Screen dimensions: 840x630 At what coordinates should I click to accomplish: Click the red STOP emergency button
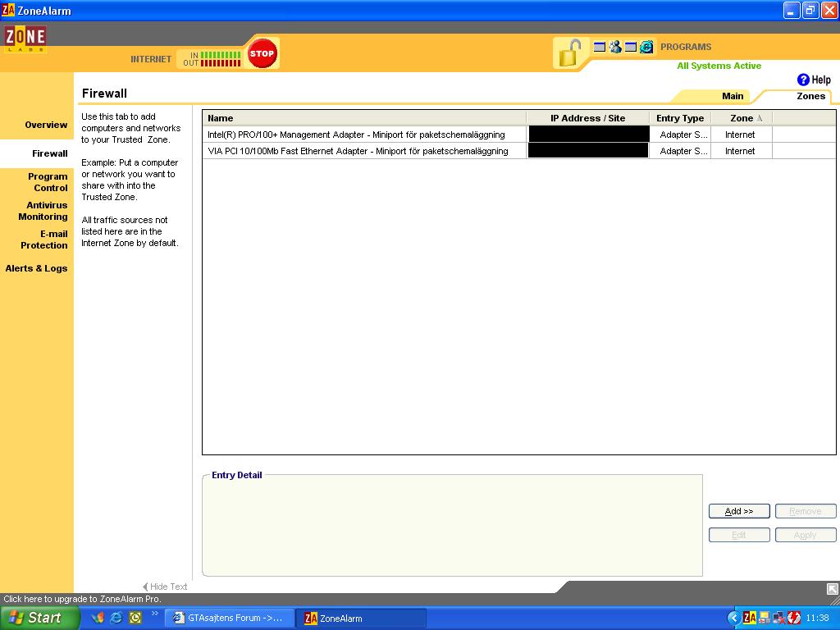(262, 54)
